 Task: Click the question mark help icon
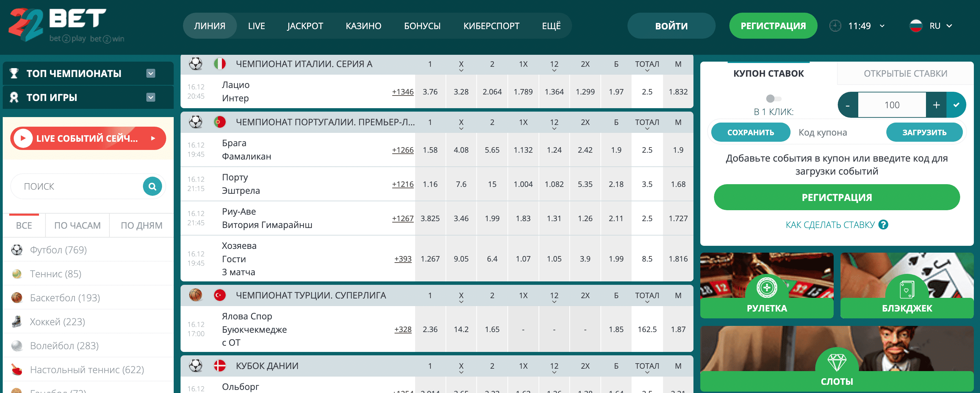883,225
